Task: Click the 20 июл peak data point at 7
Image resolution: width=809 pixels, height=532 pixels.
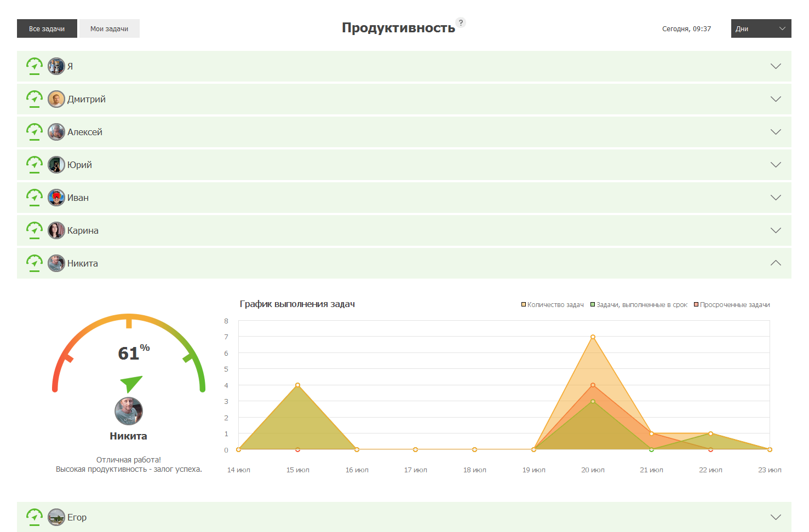Action: [x=593, y=337]
